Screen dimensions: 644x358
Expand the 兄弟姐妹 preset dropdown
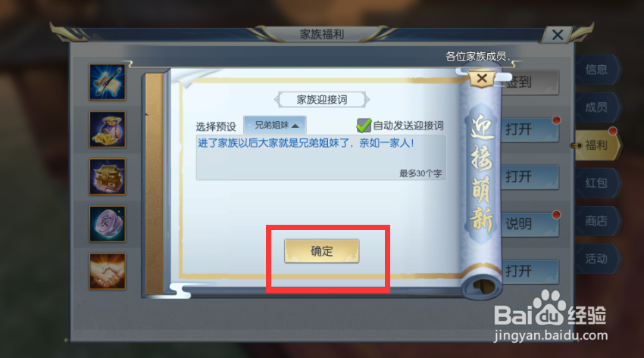pyautogui.click(x=275, y=125)
